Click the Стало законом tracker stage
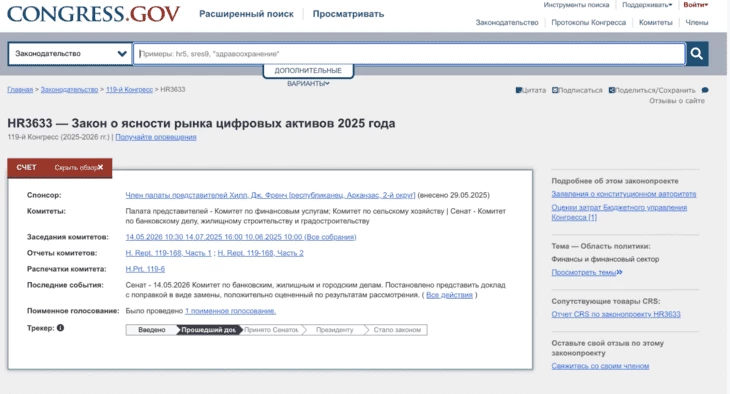730x394 pixels. pos(397,330)
